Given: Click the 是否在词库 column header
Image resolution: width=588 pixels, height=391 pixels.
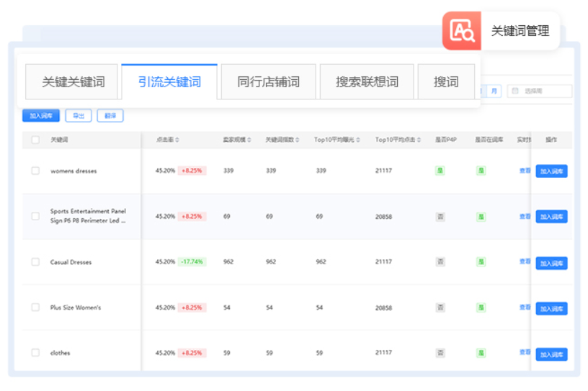Looking at the screenshot, I should [489, 140].
